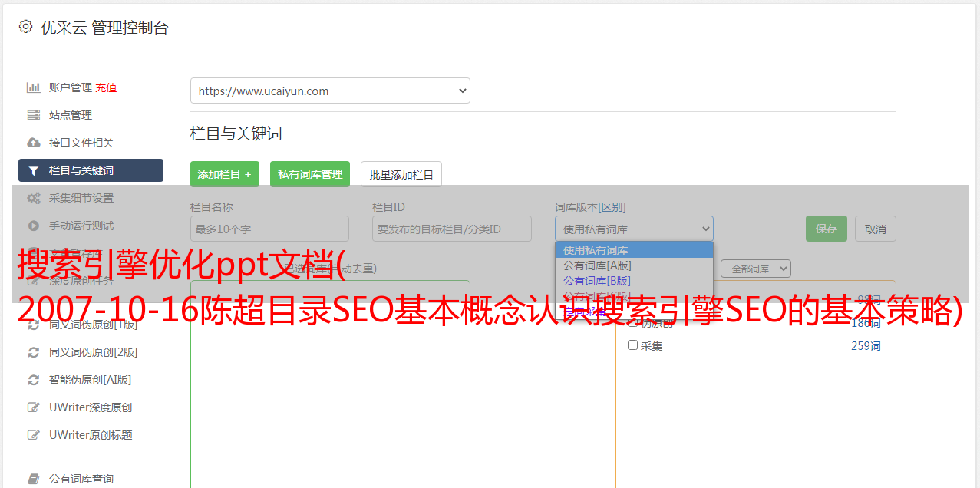
Task: Click the 私有词库管理 button
Action: coord(310,174)
